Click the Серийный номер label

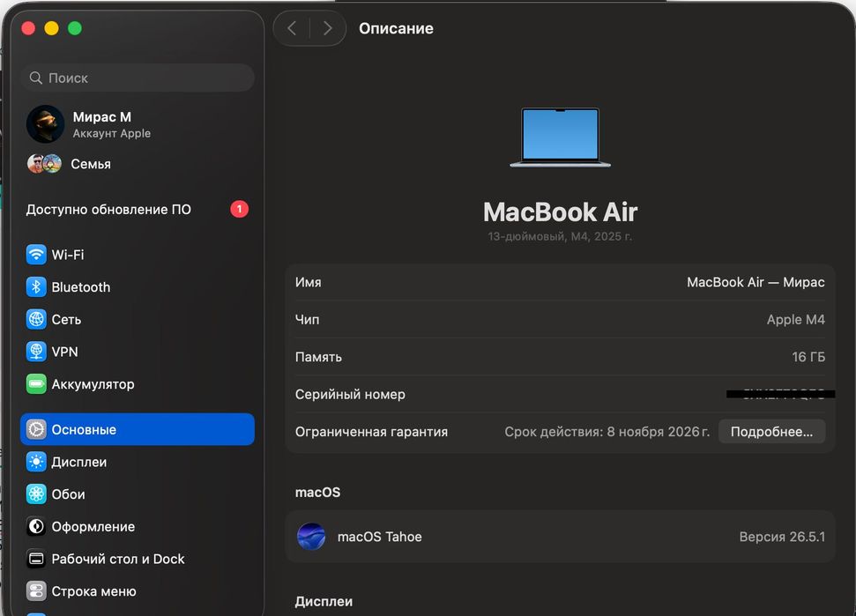[350, 395]
